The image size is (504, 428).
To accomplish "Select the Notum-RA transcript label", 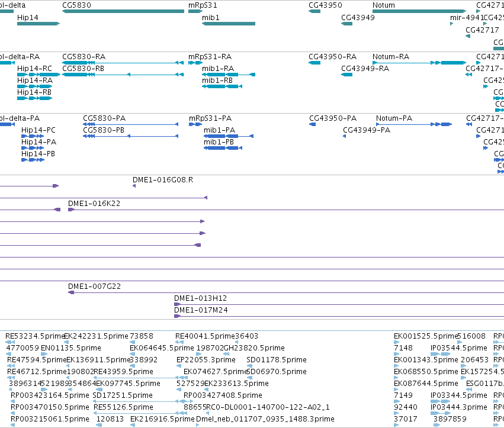I will point(391,57).
